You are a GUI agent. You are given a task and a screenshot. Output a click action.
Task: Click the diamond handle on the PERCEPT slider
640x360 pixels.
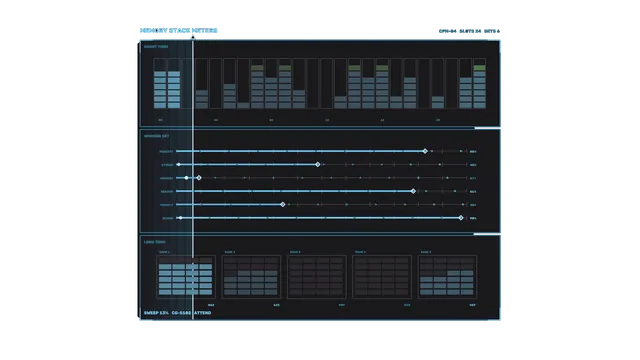pyautogui.click(x=425, y=151)
